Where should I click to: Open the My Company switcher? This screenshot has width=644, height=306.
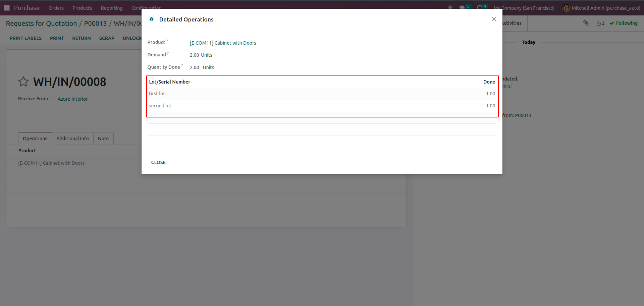524,8
